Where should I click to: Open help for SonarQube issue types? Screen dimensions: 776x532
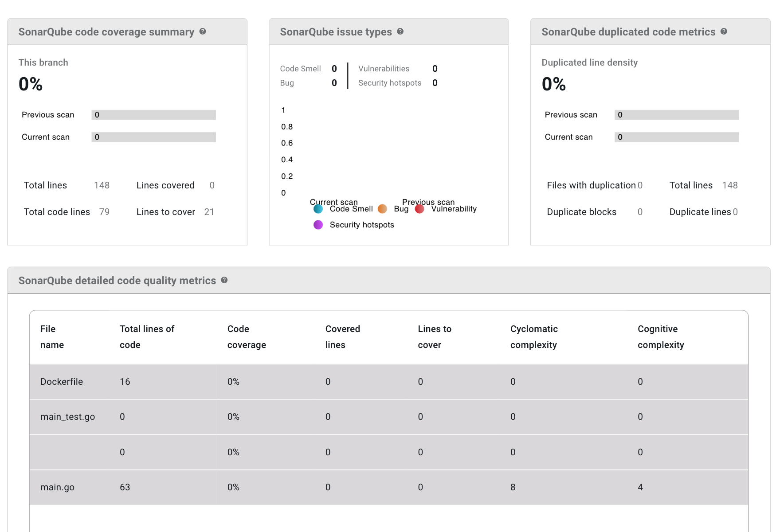click(x=400, y=31)
